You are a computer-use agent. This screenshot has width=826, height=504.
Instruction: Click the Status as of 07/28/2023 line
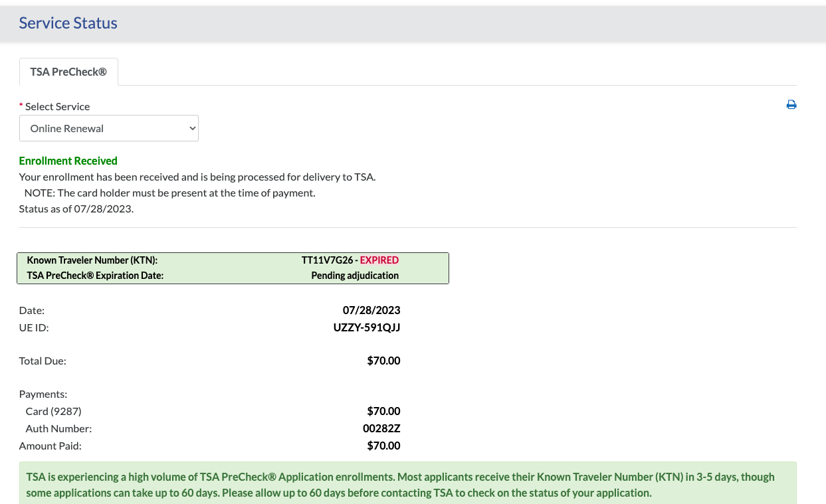[76, 209]
